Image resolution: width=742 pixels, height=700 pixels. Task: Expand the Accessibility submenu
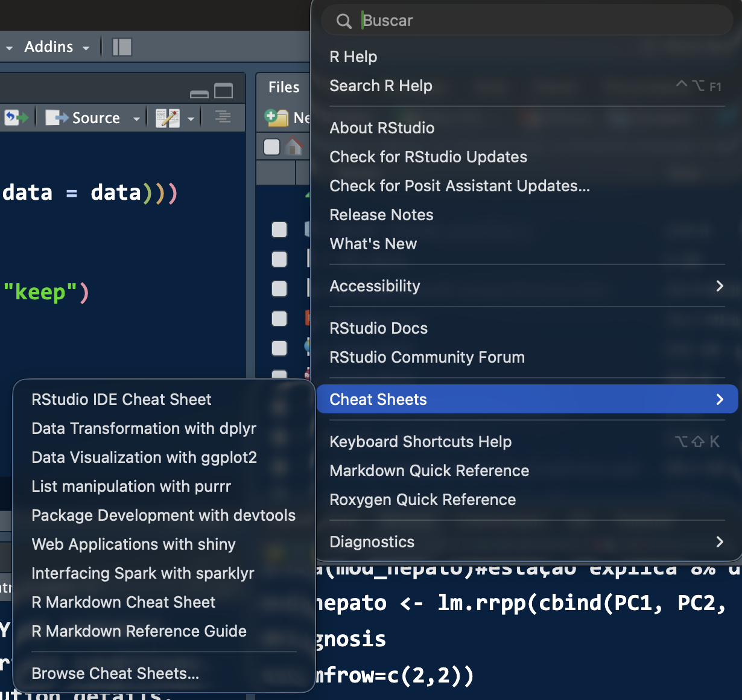527,286
